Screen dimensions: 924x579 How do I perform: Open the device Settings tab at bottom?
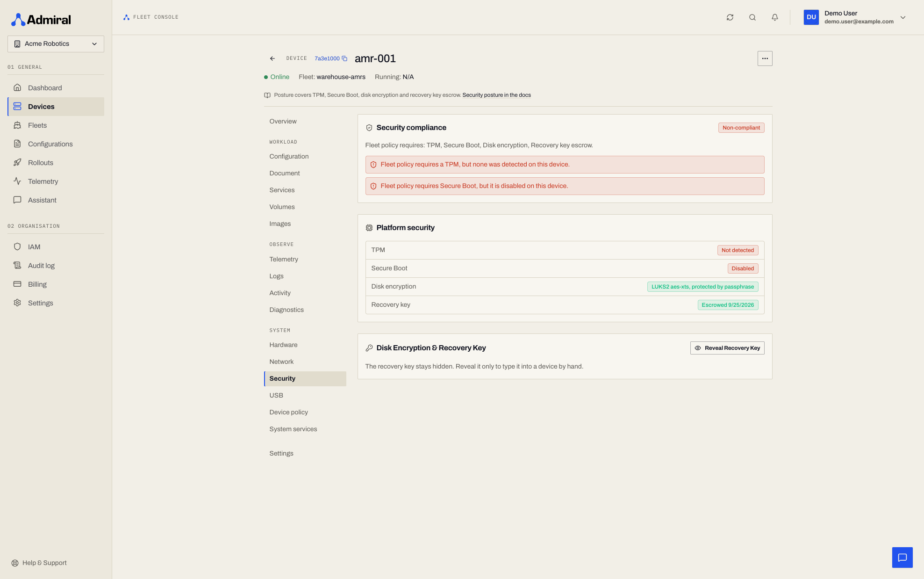point(305,454)
